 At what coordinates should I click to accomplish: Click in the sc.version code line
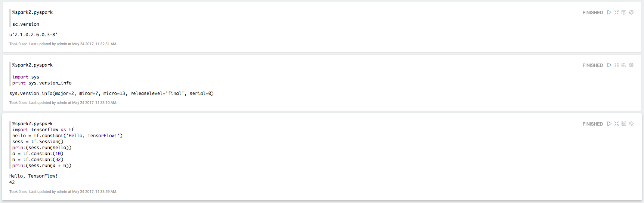[26, 24]
